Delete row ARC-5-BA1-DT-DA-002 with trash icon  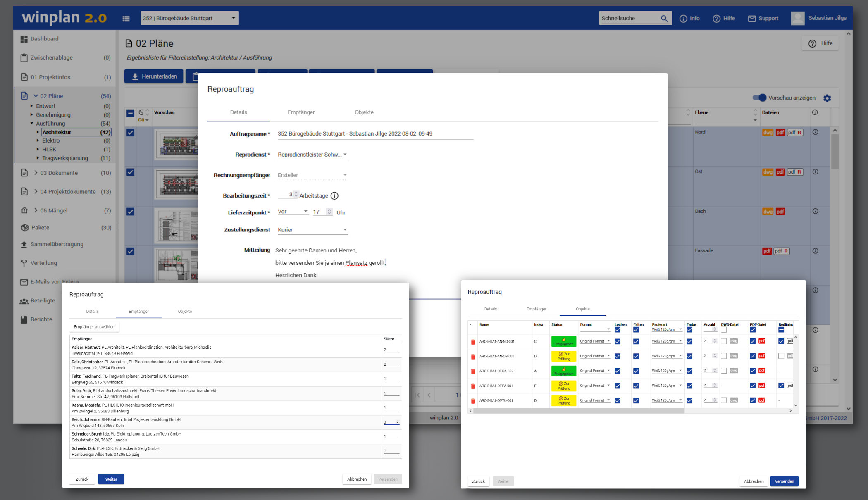click(x=473, y=371)
